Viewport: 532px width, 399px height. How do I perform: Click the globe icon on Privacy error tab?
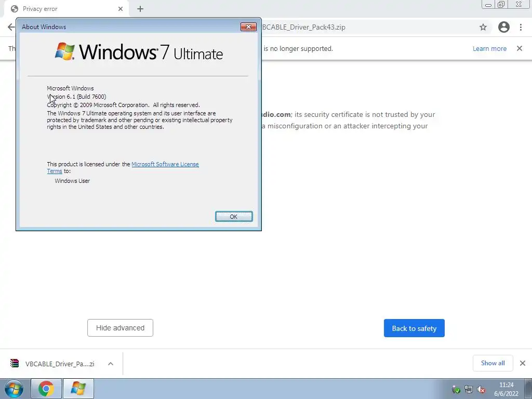click(14, 9)
